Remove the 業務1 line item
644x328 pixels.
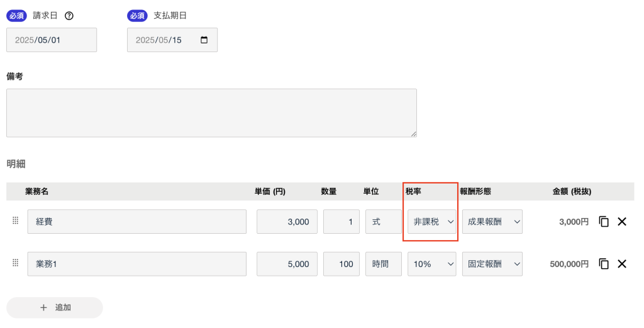coord(622,264)
